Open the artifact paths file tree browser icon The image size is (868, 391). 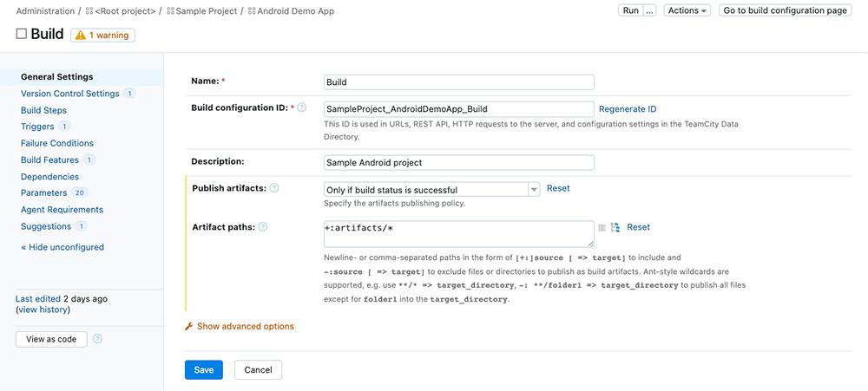pos(615,227)
